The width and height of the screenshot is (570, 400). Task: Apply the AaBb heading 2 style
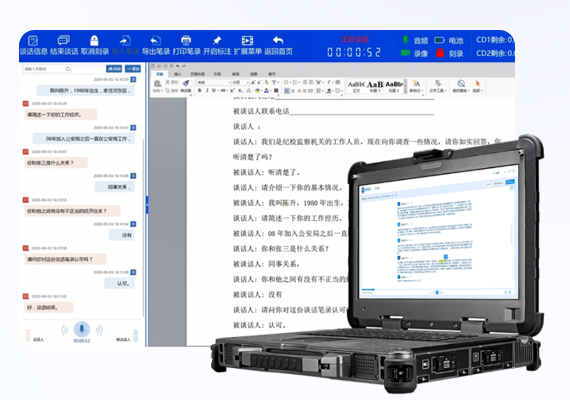pyautogui.click(x=394, y=87)
